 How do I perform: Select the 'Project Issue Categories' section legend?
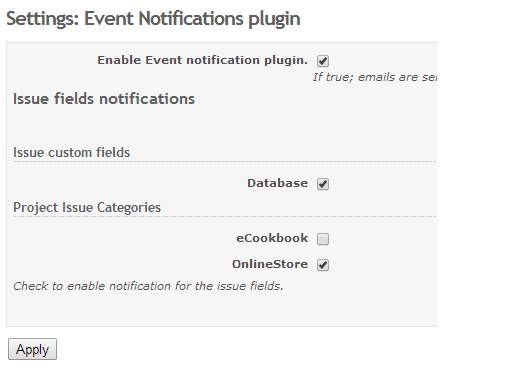point(87,207)
